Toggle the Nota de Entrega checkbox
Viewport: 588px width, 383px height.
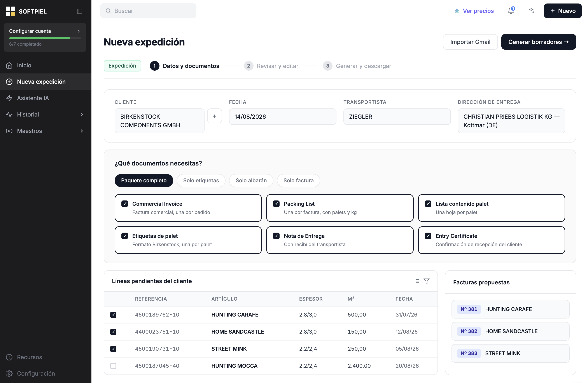click(276, 236)
